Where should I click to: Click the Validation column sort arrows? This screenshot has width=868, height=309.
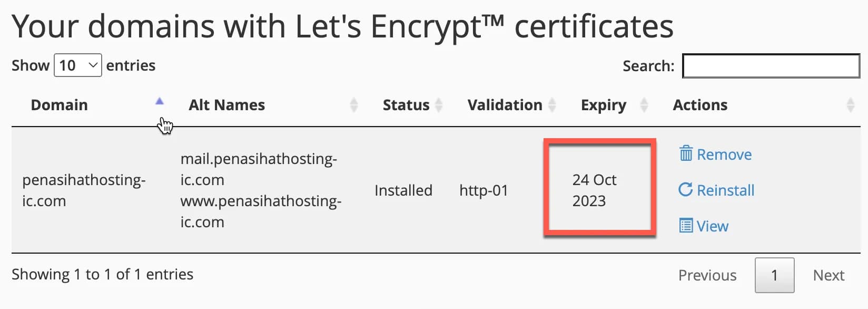click(x=552, y=104)
